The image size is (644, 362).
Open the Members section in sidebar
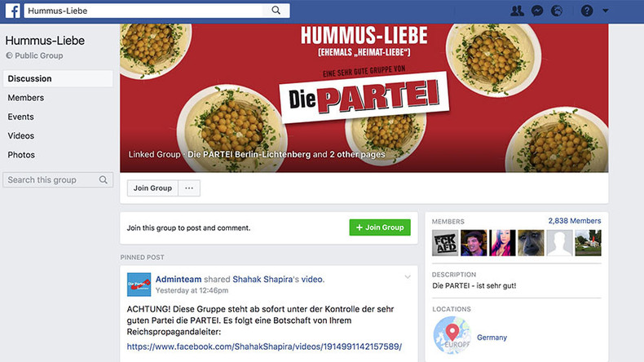point(26,98)
